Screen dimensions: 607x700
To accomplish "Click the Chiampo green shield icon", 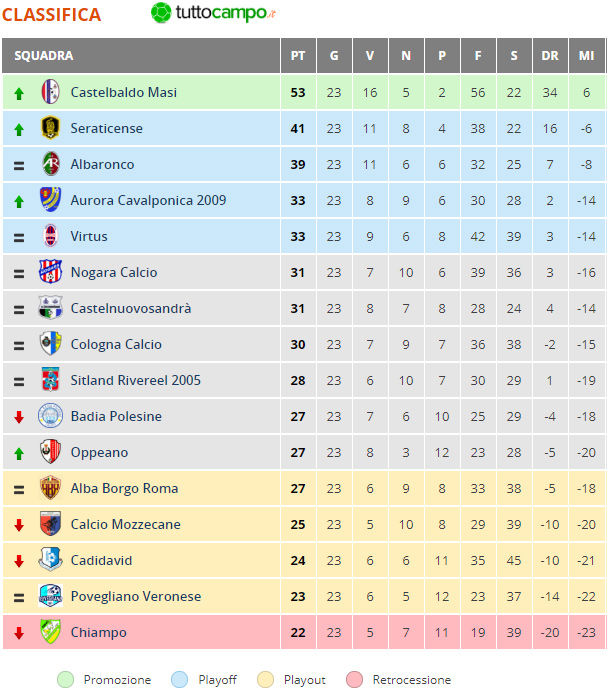I will pyautogui.click(x=50, y=632).
